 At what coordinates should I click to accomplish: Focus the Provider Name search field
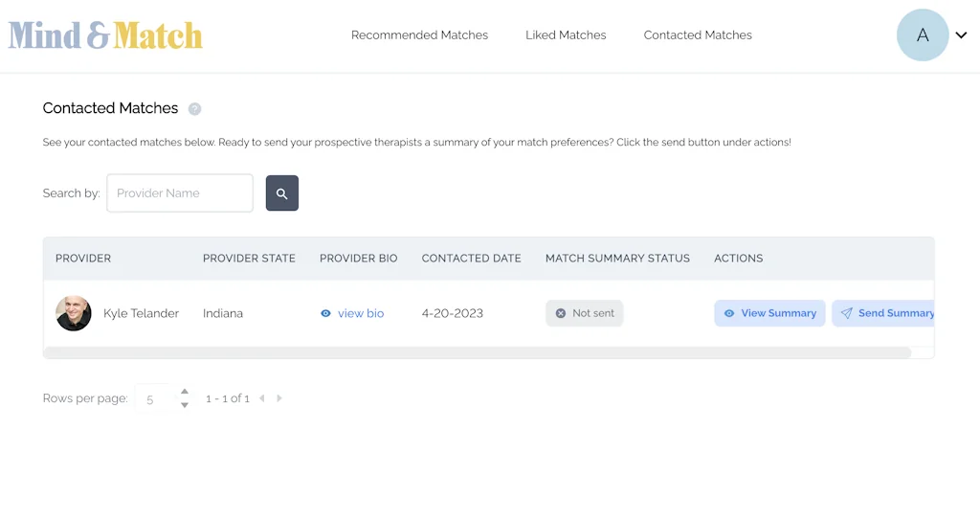pyautogui.click(x=180, y=193)
